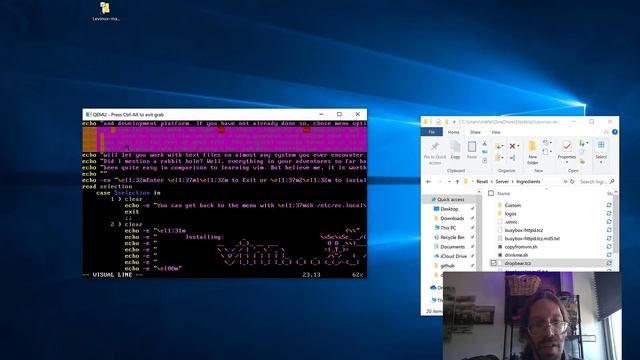Click the OneDrive cloud icon in sidebar

point(433,287)
